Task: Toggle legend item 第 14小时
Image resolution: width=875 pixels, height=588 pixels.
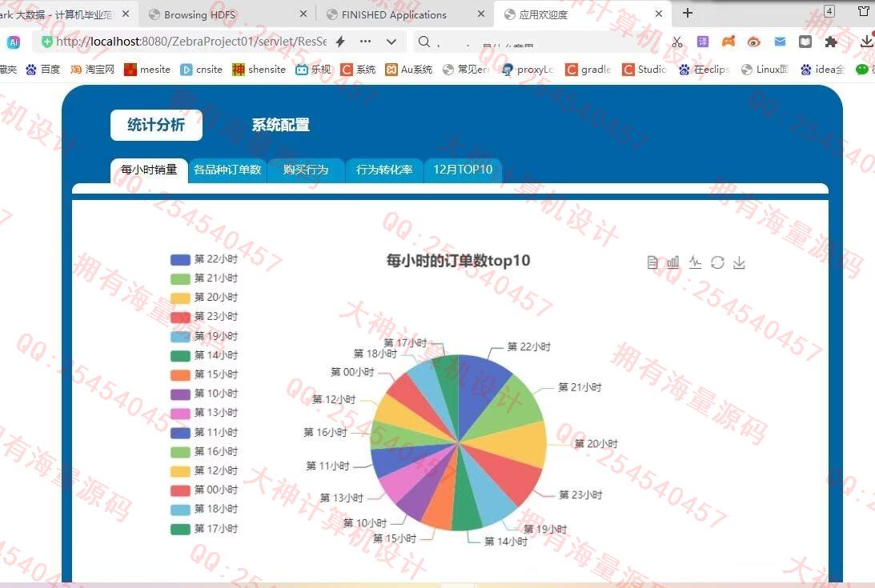Action: coord(204,355)
